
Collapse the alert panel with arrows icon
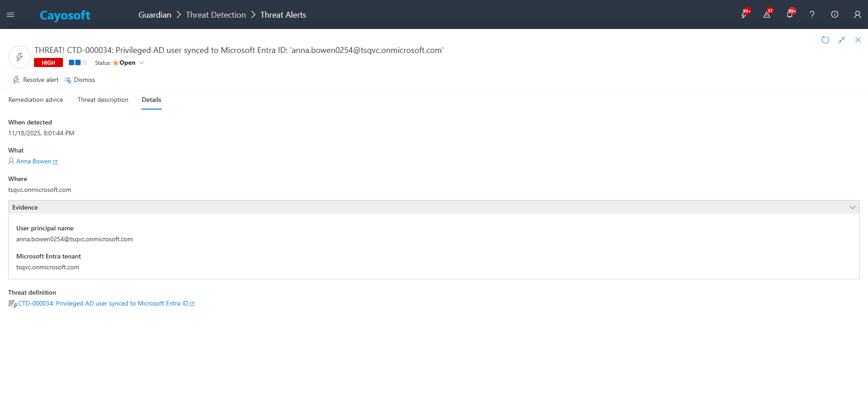[x=842, y=40]
